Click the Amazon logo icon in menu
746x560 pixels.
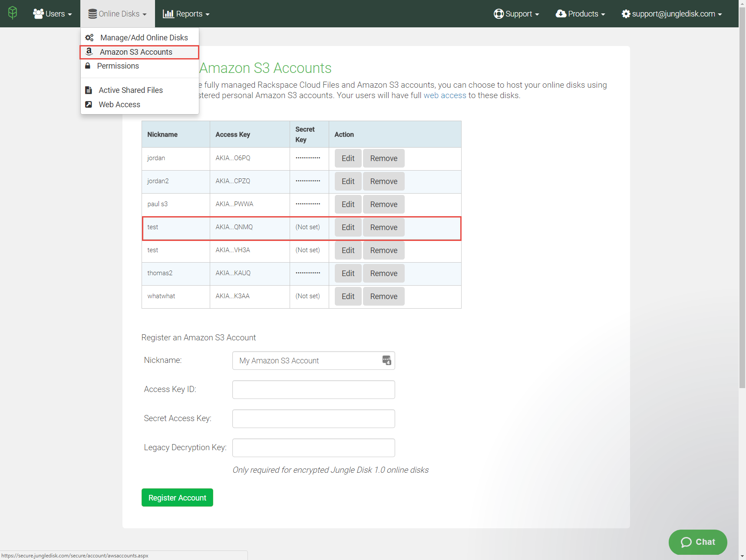89,52
